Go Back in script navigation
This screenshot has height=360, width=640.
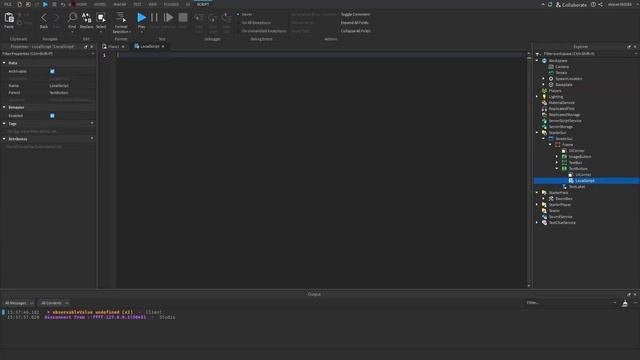(x=44, y=20)
